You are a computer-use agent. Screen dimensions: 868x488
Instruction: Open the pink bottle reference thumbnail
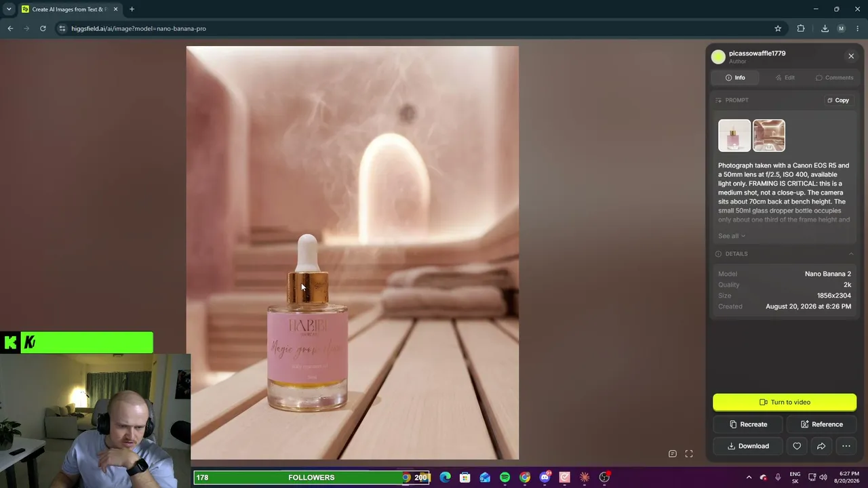pos(734,136)
